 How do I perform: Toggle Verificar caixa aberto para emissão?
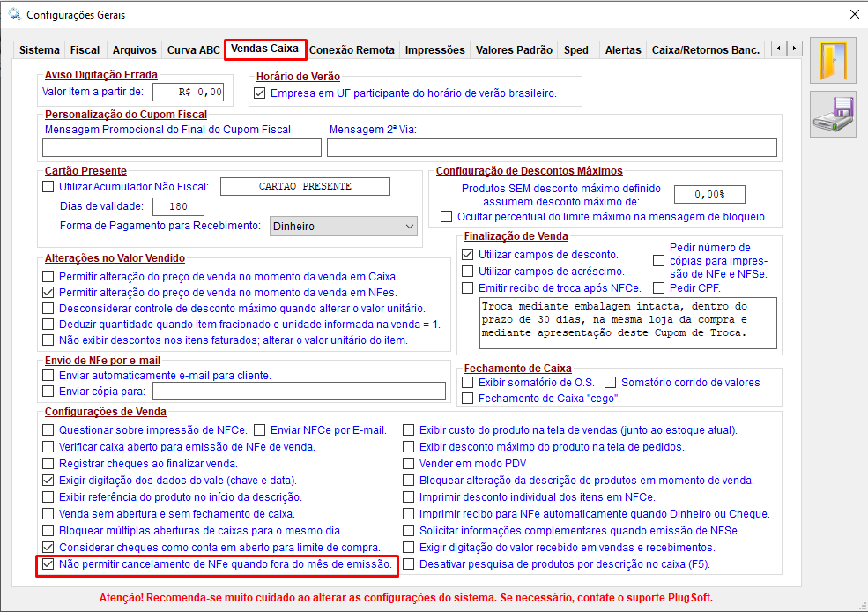coord(48,446)
